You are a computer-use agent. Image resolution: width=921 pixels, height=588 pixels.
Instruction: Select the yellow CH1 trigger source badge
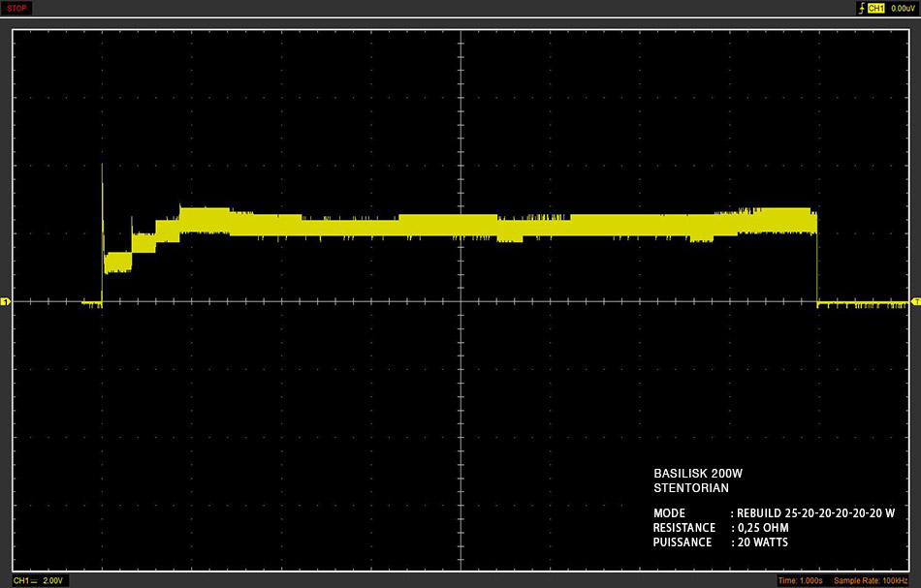pyautogui.click(x=875, y=8)
